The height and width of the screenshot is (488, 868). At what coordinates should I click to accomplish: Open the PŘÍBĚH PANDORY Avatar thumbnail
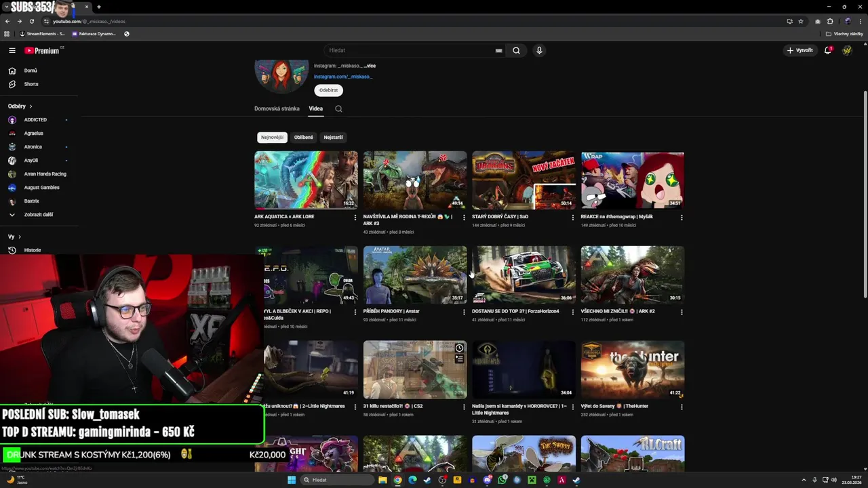click(x=415, y=274)
